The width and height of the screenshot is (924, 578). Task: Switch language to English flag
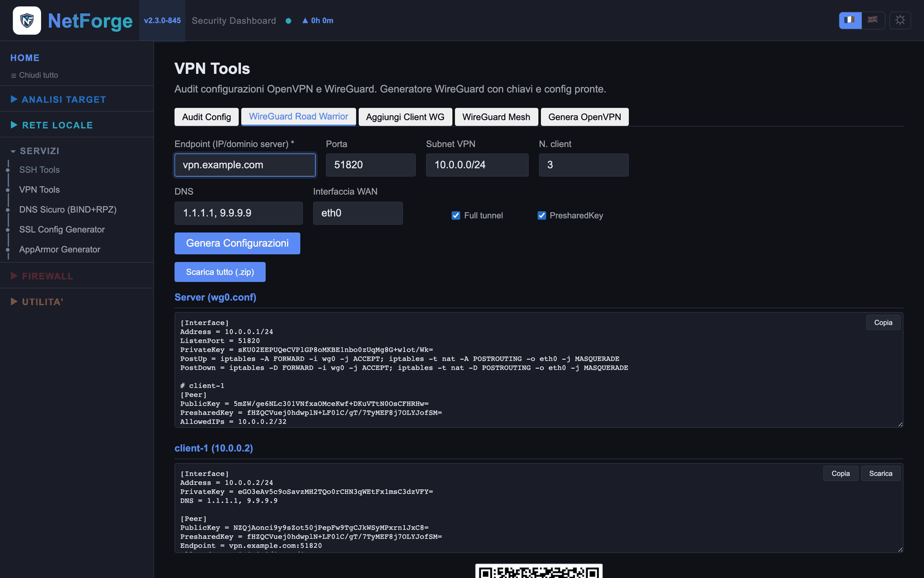[873, 20]
